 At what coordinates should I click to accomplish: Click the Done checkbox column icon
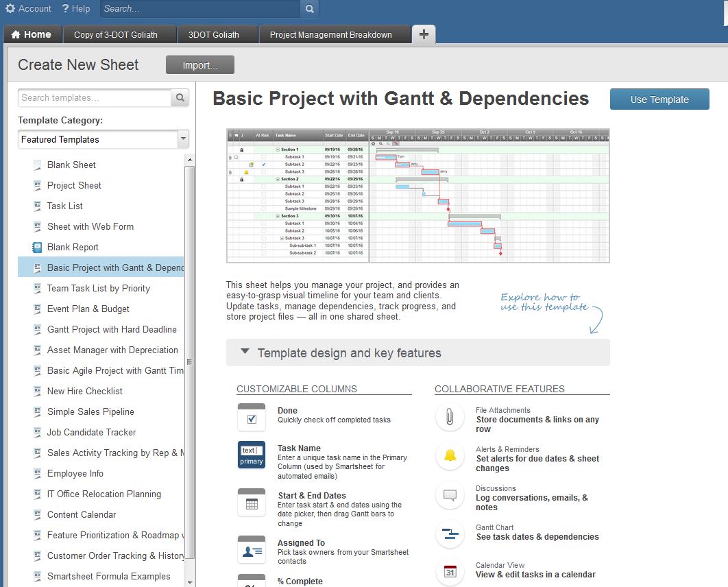[x=252, y=417]
